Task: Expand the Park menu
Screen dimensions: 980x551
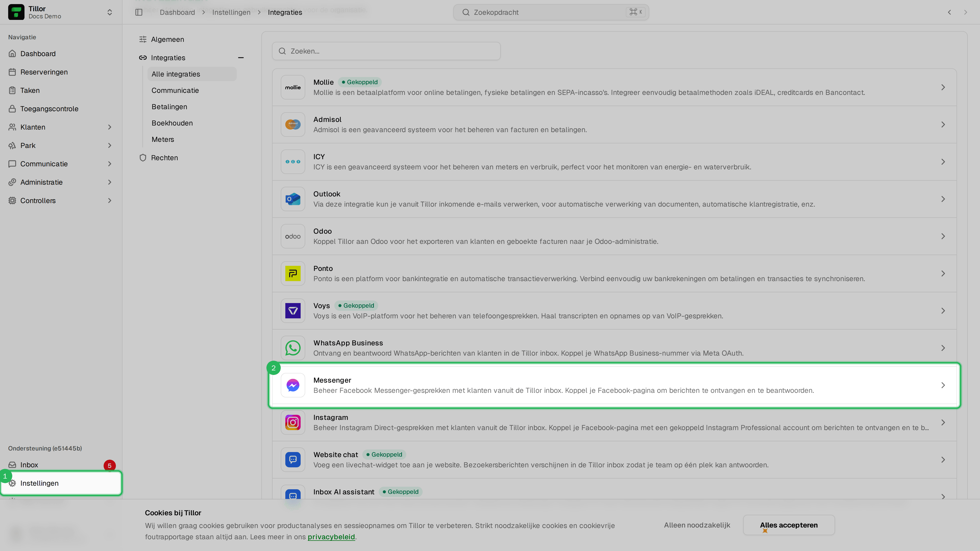Action: tap(109, 145)
